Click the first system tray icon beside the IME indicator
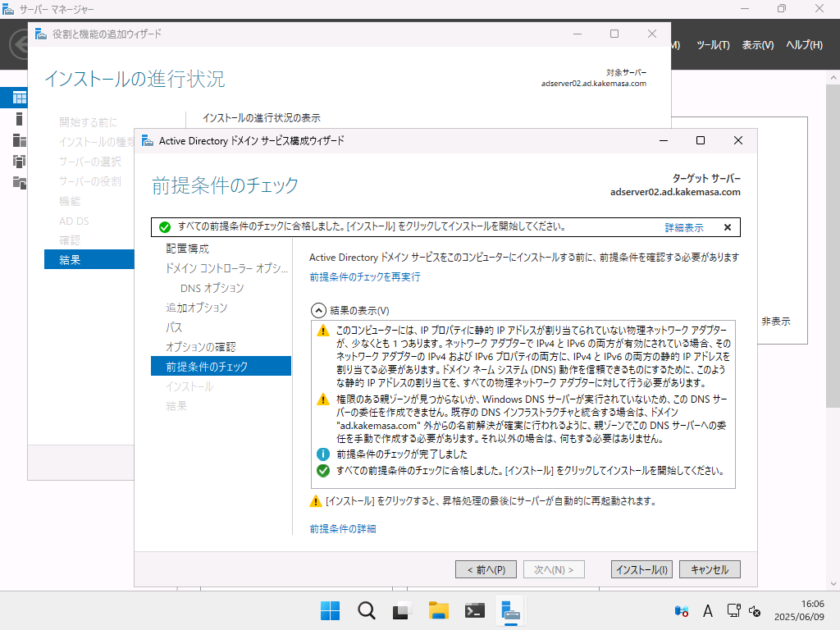Image resolution: width=840 pixels, height=630 pixels. tap(682, 610)
